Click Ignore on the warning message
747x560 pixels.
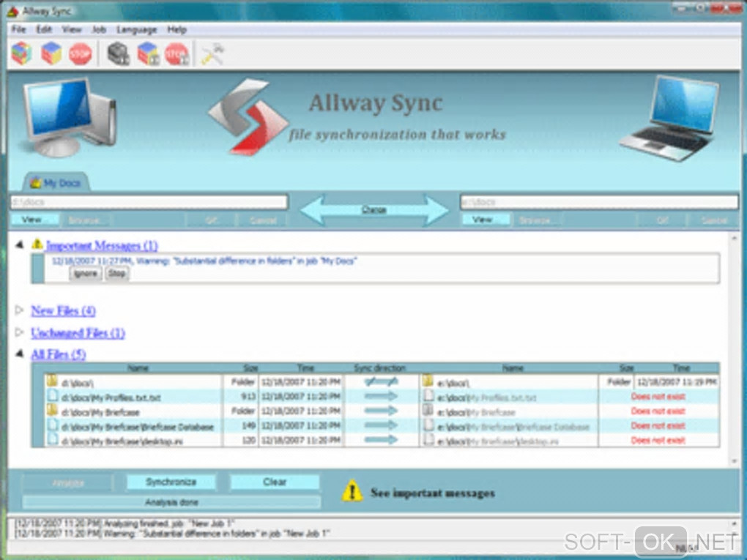coord(86,273)
